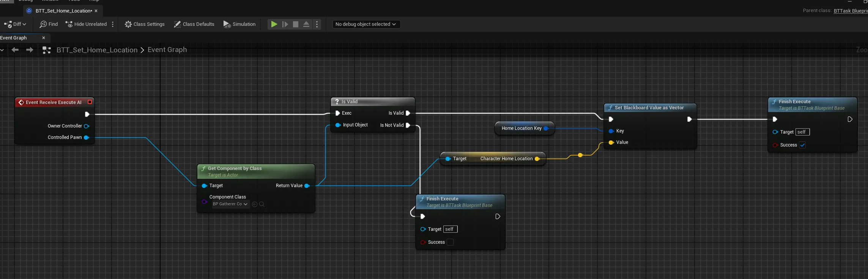The height and width of the screenshot is (279, 868).
Task: Open Hide Unrelated options three-dot menu
Action: (x=113, y=24)
